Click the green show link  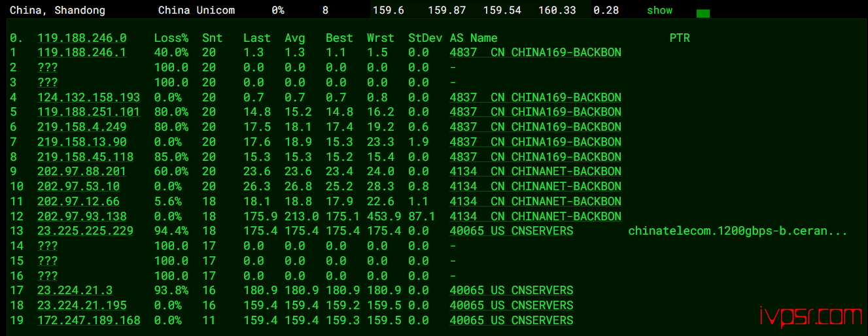click(x=659, y=10)
